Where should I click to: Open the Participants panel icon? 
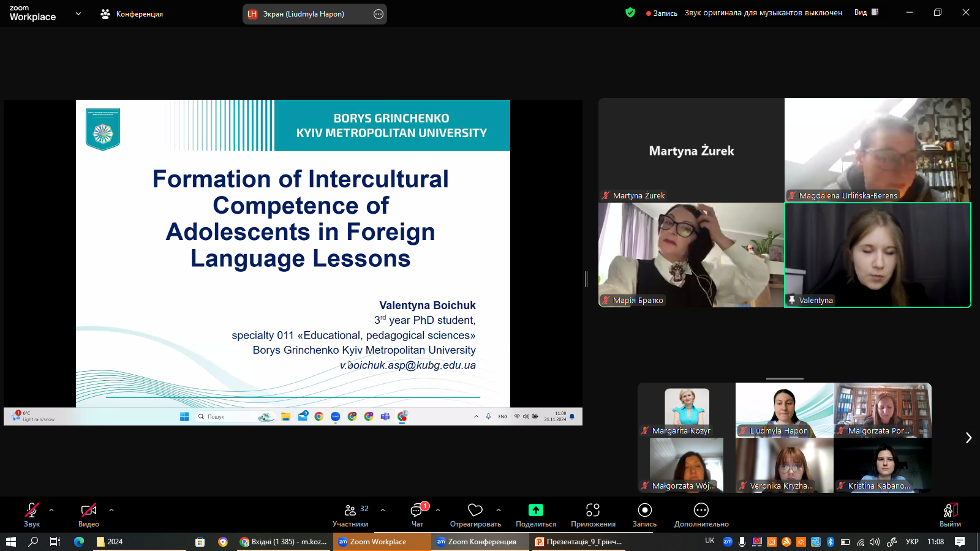coord(350,510)
